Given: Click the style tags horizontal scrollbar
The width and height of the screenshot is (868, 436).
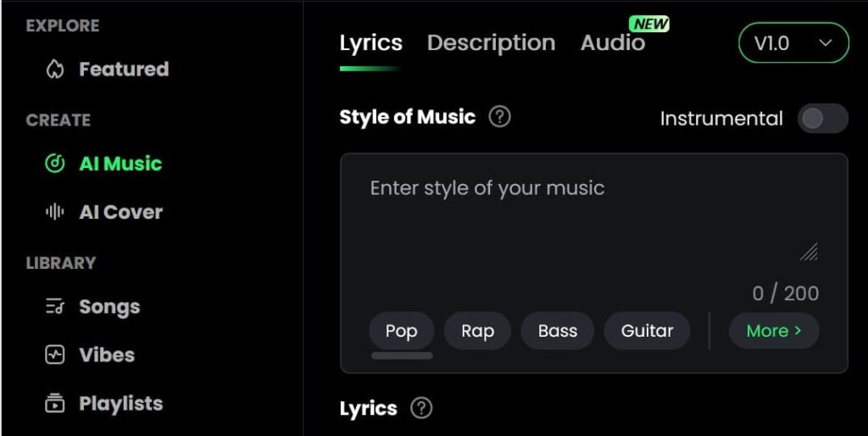Looking at the screenshot, I should click(x=402, y=355).
